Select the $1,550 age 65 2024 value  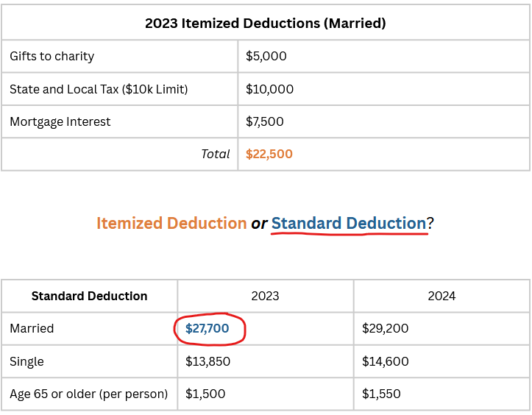(381, 394)
